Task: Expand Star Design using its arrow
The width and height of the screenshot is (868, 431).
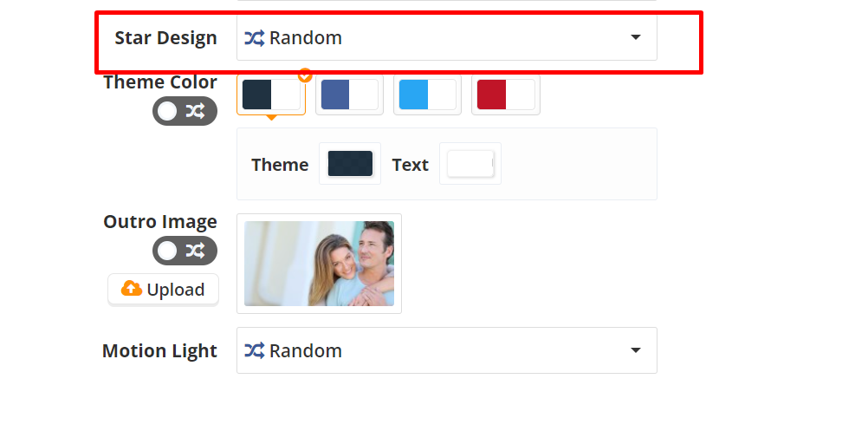Action: pos(636,38)
